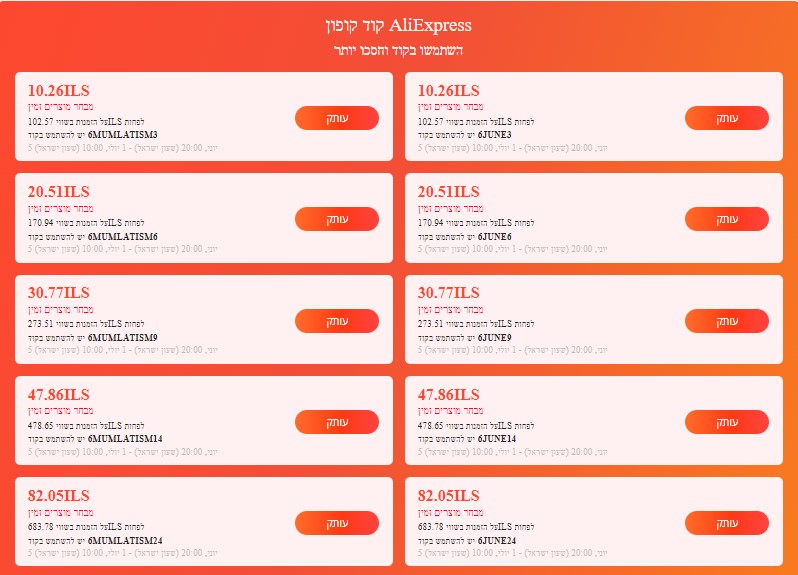Click copy button on 6JUNE24 coupon card

tap(726, 523)
